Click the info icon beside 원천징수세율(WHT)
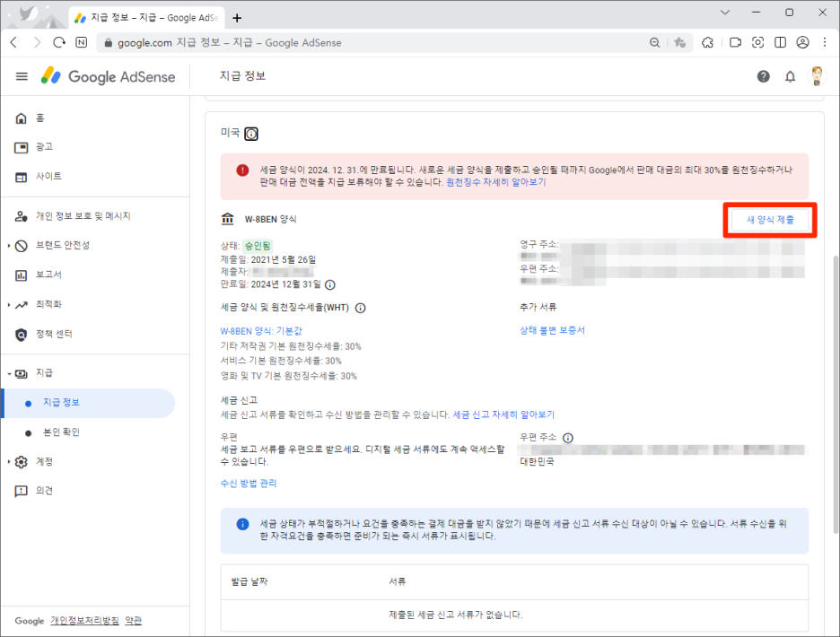Screen dimensions: 840x637 (361, 308)
